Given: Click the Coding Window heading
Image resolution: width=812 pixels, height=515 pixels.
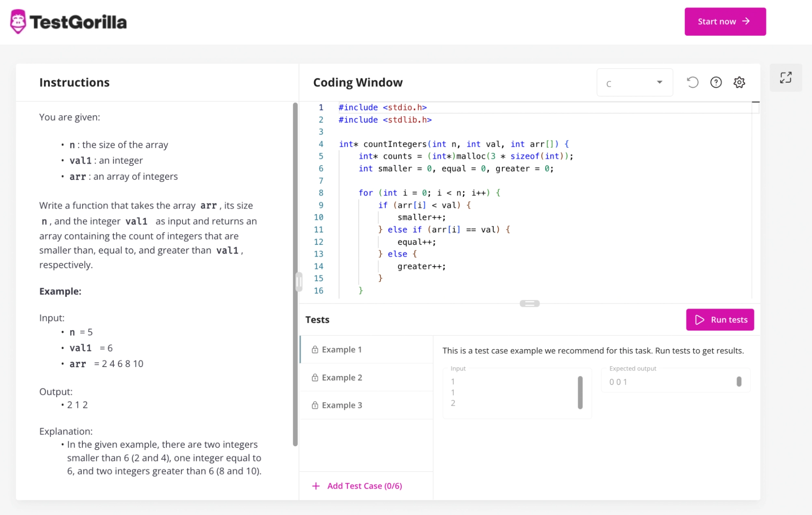Looking at the screenshot, I should pyautogui.click(x=358, y=83).
